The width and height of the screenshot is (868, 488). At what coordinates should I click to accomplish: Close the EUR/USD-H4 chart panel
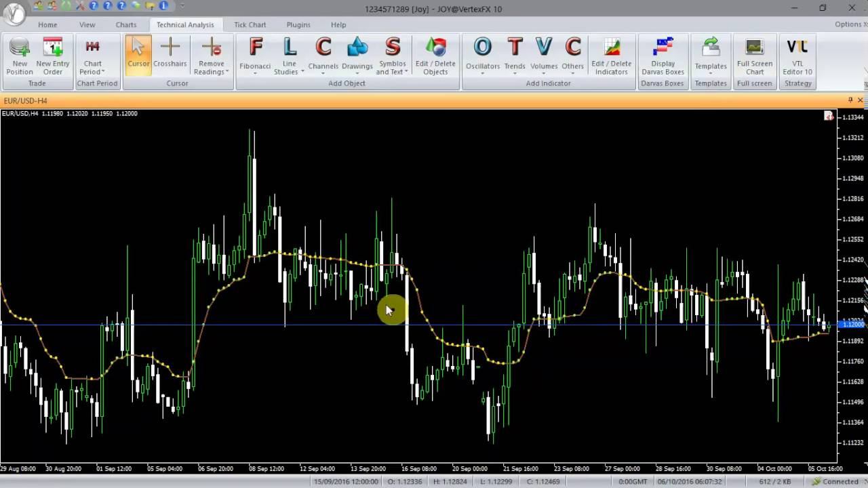pos(861,100)
